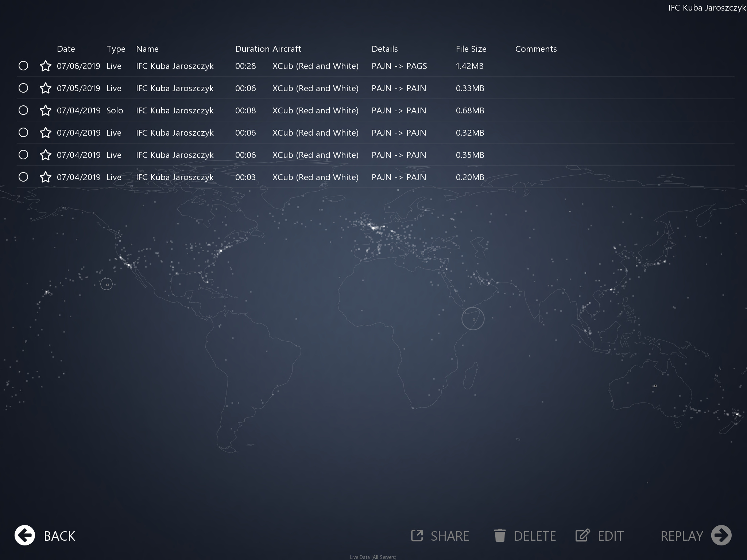The height and width of the screenshot is (560, 747).
Task: Select the Solo replay radio button
Action: (23, 110)
